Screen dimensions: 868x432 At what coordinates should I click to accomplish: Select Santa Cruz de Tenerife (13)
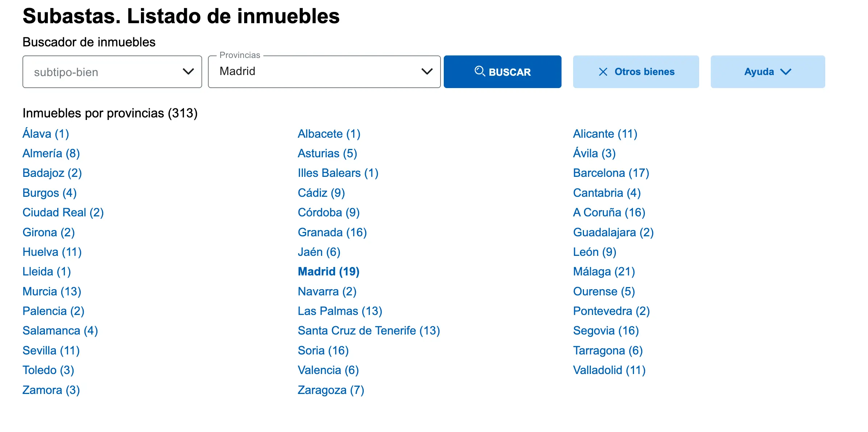pos(368,330)
